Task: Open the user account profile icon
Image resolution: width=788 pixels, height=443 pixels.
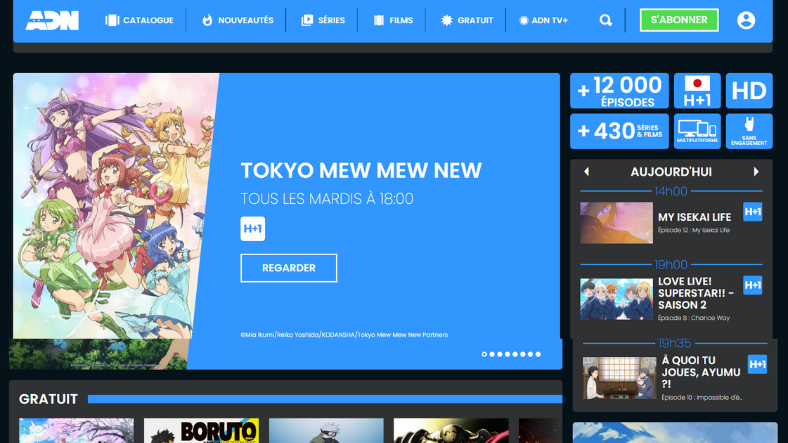Action: coord(746,20)
